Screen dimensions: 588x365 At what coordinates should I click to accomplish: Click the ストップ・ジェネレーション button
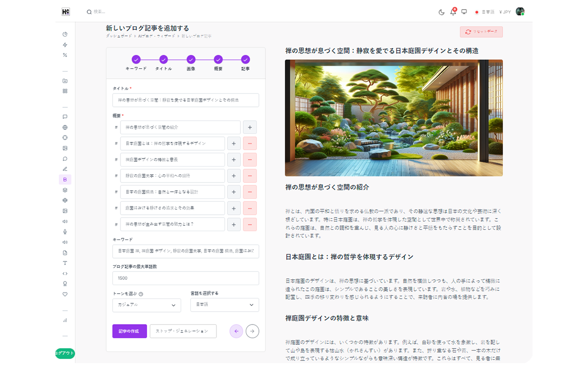tap(183, 331)
